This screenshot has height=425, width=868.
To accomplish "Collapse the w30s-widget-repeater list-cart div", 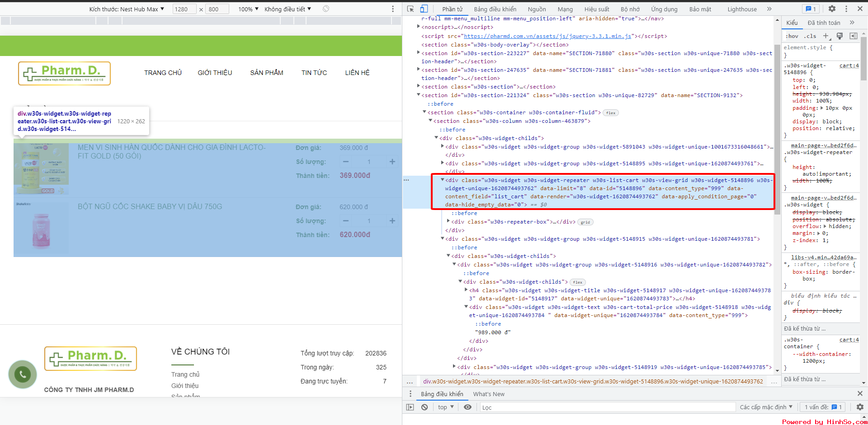I will [442, 179].
